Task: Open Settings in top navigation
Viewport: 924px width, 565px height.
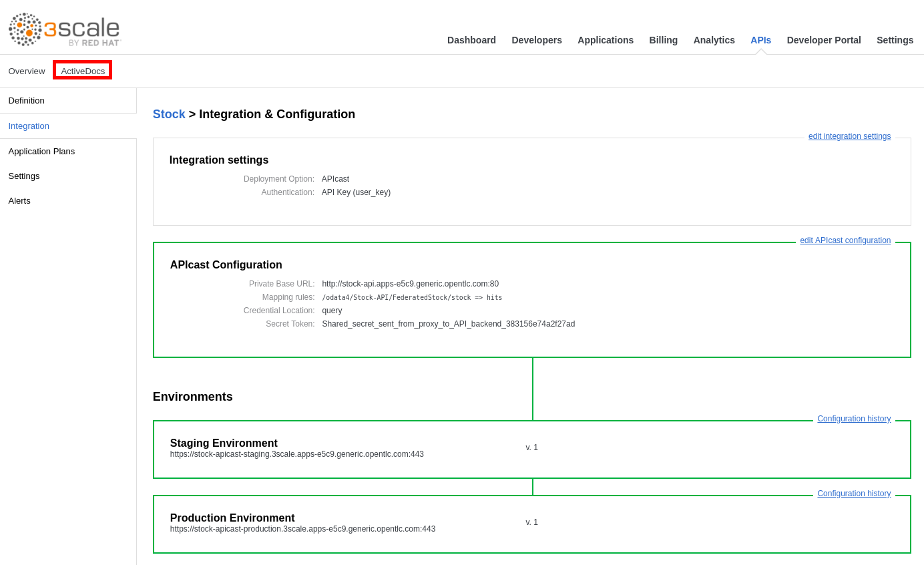Action: (x=895, y=40)
